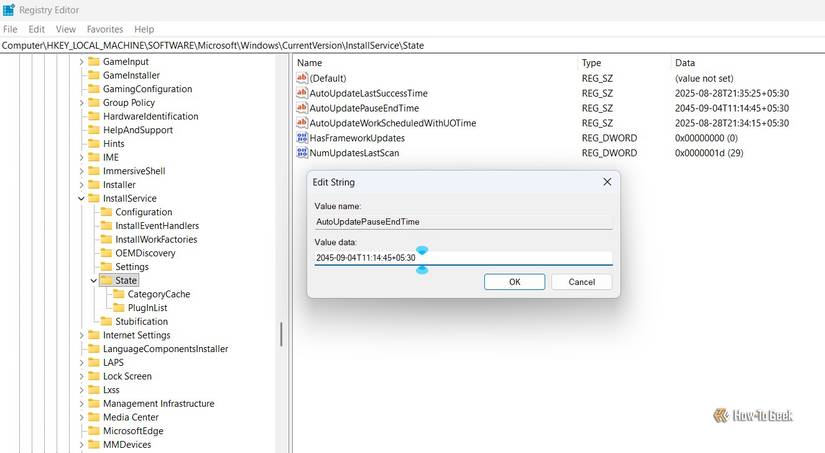Click the Value name field
Image resolution: width=825 pixels, height=453 pixels.
point(464,222)
